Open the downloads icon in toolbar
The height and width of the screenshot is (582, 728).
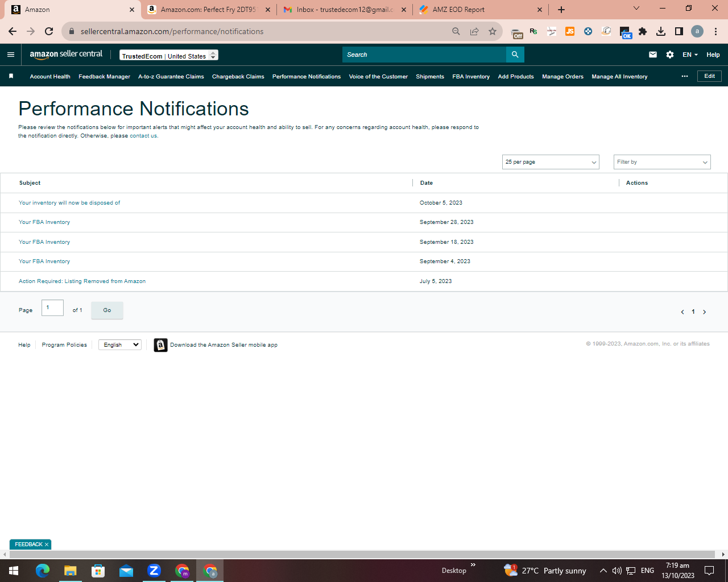coord(661,31)
